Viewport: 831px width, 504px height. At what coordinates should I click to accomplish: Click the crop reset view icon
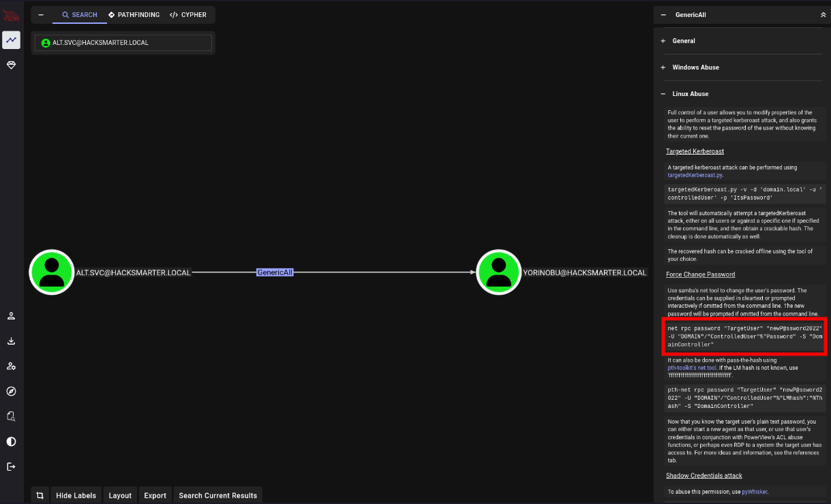point(40,495)
